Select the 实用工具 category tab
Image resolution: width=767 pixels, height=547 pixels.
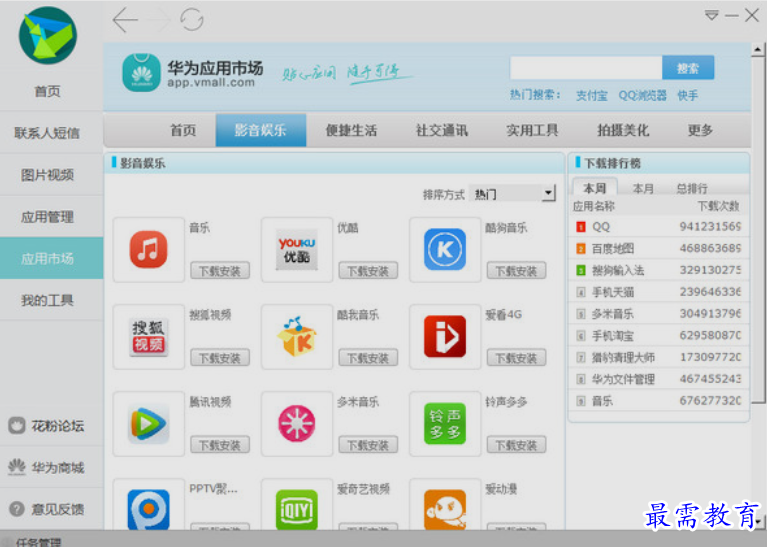[532, 130]
